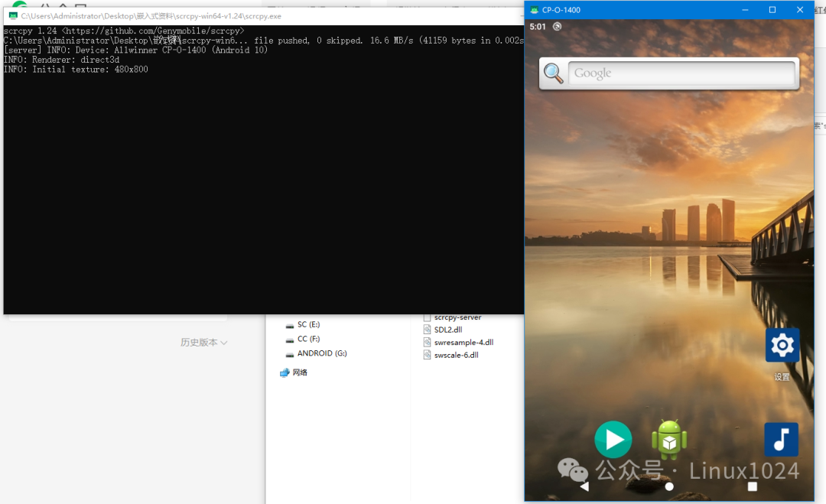
Task: Select the CC (F:) drive
Action: coord(308,339)
